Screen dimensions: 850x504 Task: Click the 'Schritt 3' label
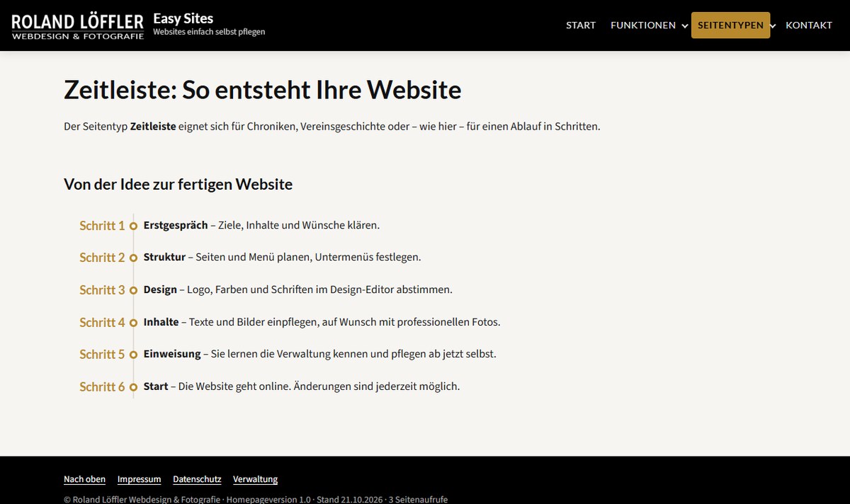tap(102, 290)
